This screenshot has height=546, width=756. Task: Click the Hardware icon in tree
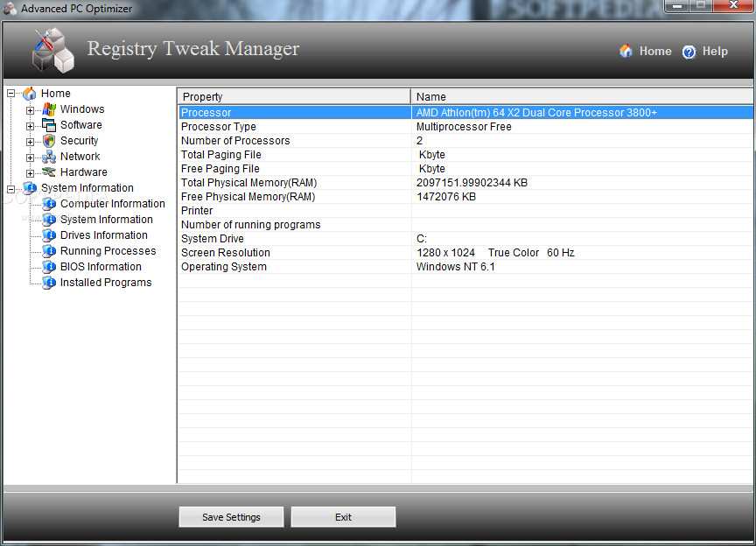(49, 171)
